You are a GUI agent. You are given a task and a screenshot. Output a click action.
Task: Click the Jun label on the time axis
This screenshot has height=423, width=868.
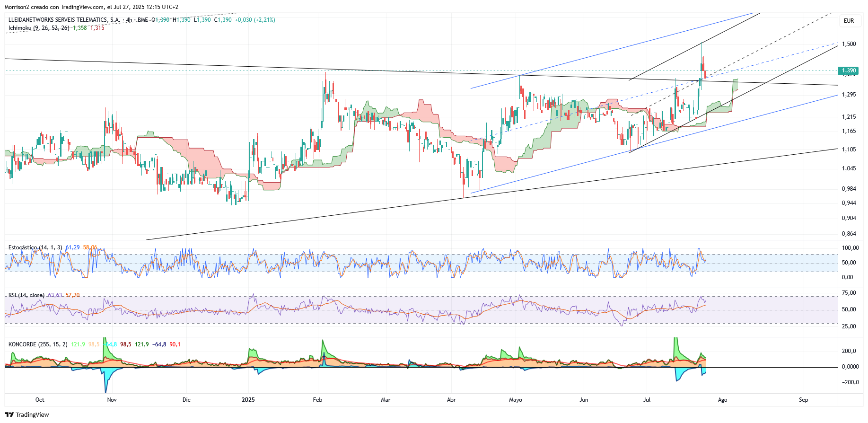coord(584,400)
